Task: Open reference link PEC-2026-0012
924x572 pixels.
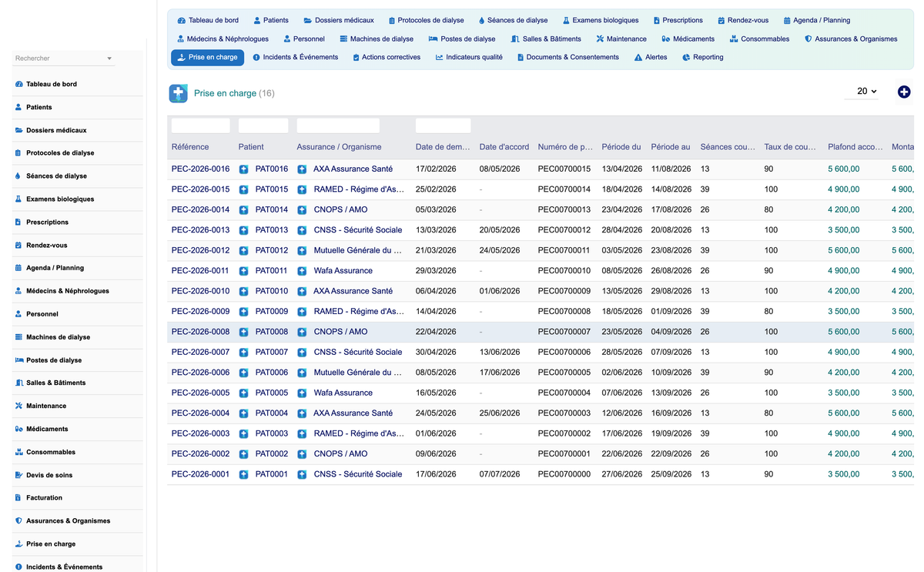Action: point(200,251)
